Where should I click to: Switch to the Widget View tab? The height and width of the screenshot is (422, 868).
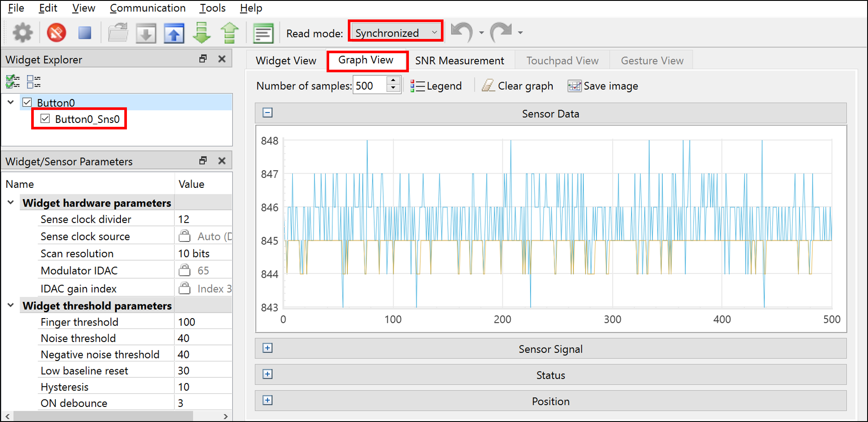[x=286, y=61]
